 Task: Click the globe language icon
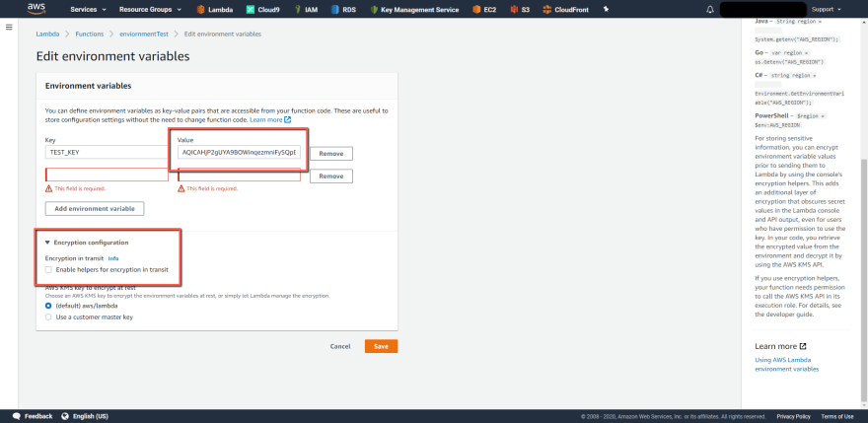tap(65, 416)
